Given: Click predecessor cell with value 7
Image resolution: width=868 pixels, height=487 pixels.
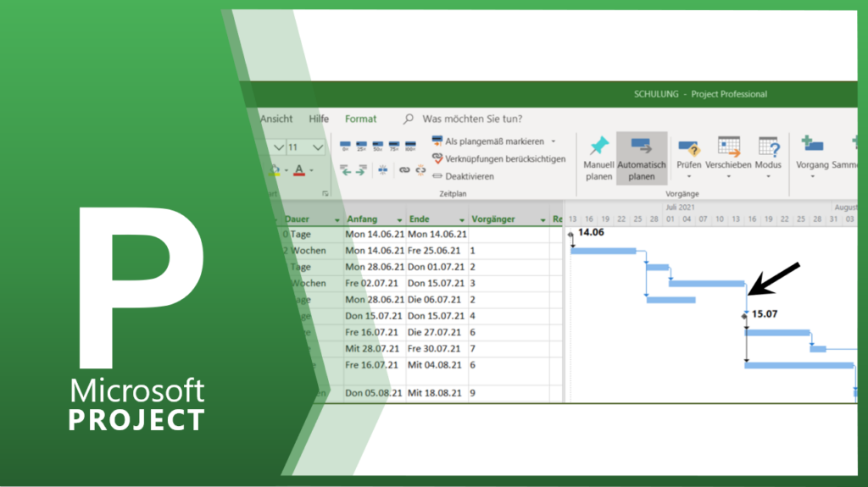Looking at the screenshot, I should [x=509, y=349].
